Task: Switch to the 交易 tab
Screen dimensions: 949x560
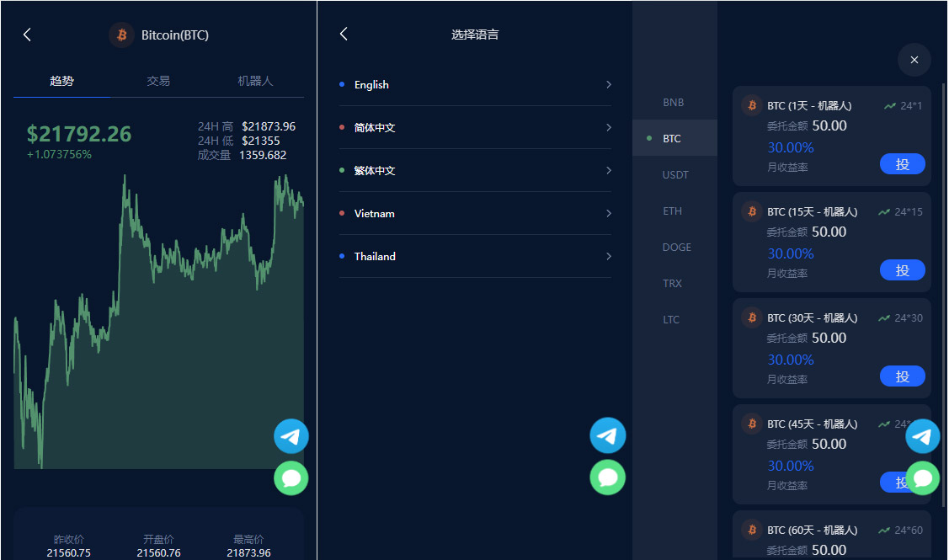Action: (157, 80)
